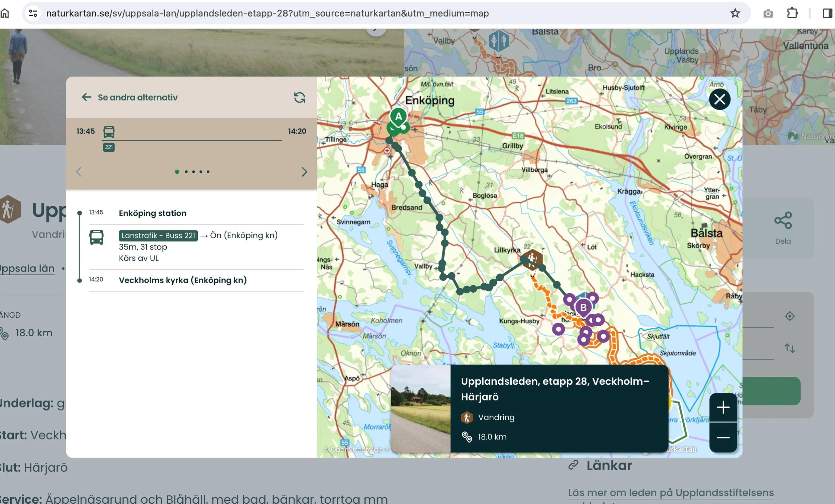Click the Vandring hiking icon in trail card
835x504 pixels.
coord(467,417)
